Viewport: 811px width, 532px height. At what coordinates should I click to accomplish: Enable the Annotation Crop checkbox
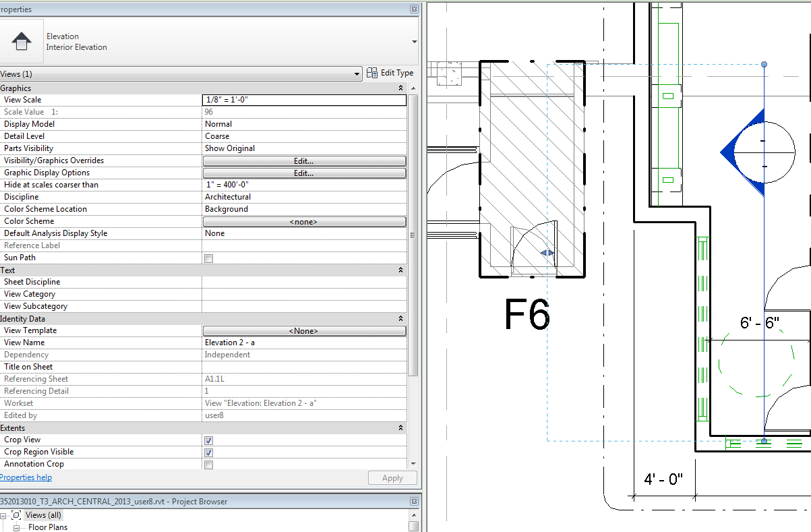[209, 465]
